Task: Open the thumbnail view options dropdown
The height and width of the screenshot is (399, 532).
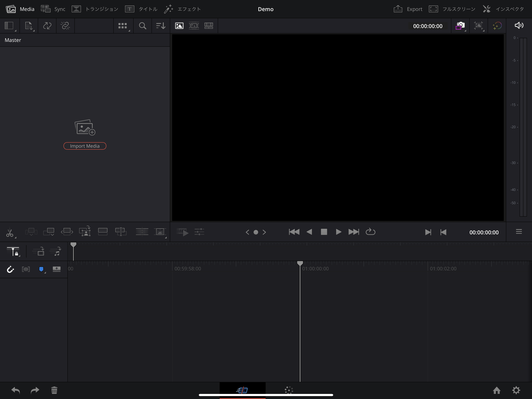Action: (x=123, y=26)
